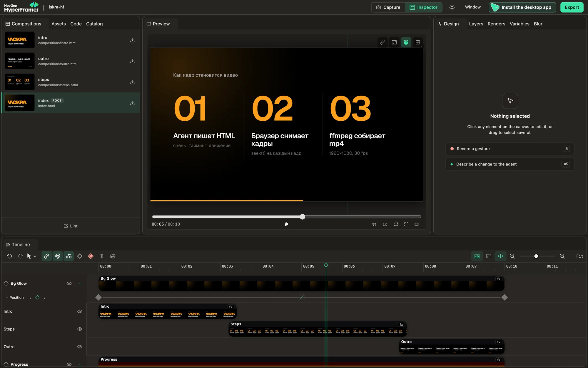Click the preview playback scrubber handle
Image resolution: width=588 pixels, height=368 pixels.
point(303,217)
